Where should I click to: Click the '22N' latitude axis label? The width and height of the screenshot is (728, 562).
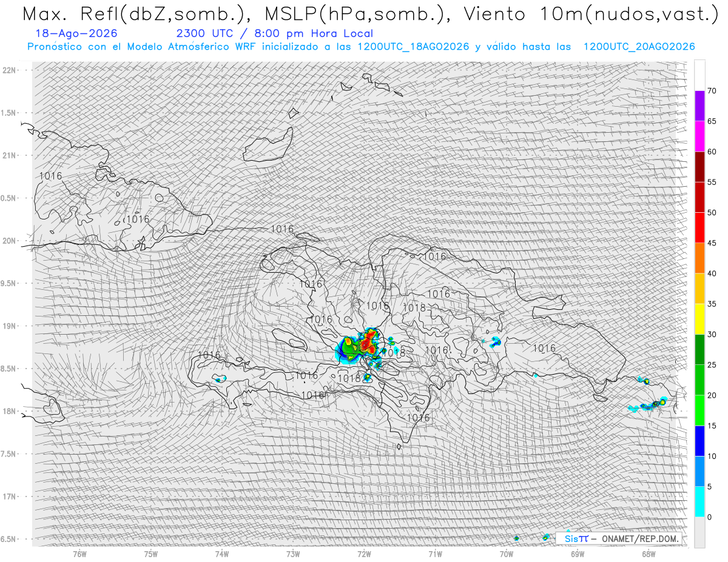tap(10, 70)
